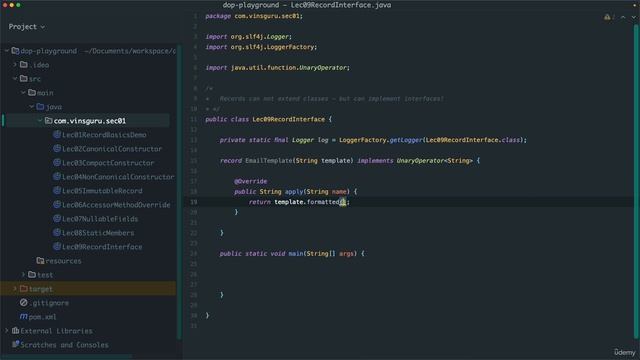Expand the test folder
The width and height of the screenshot is (640, 360).
pyautogui.click(x=23, y=275)
